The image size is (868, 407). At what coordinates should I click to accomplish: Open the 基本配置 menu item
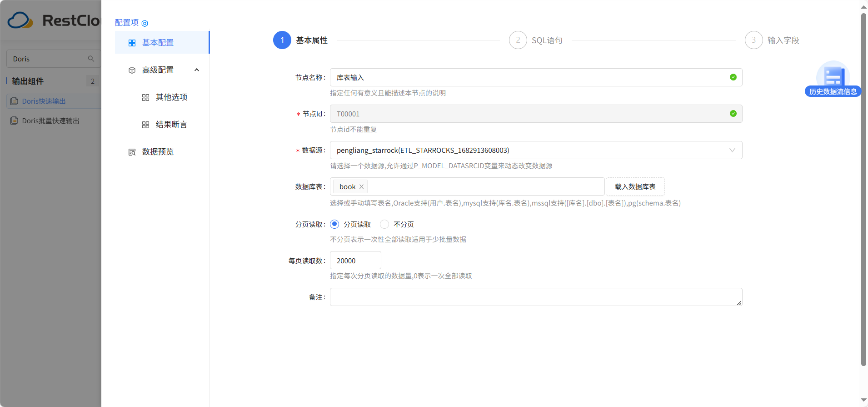[x=162, y=42]
